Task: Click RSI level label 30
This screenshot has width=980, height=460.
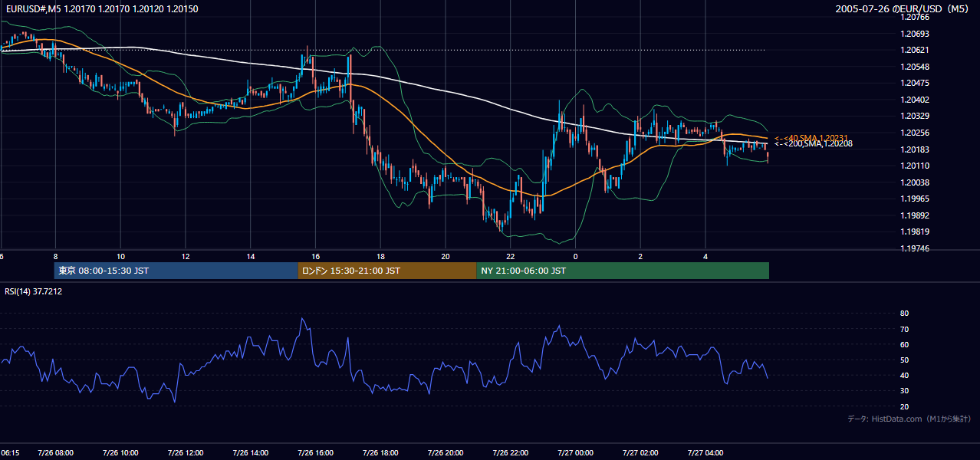Action: pos(904,391)
